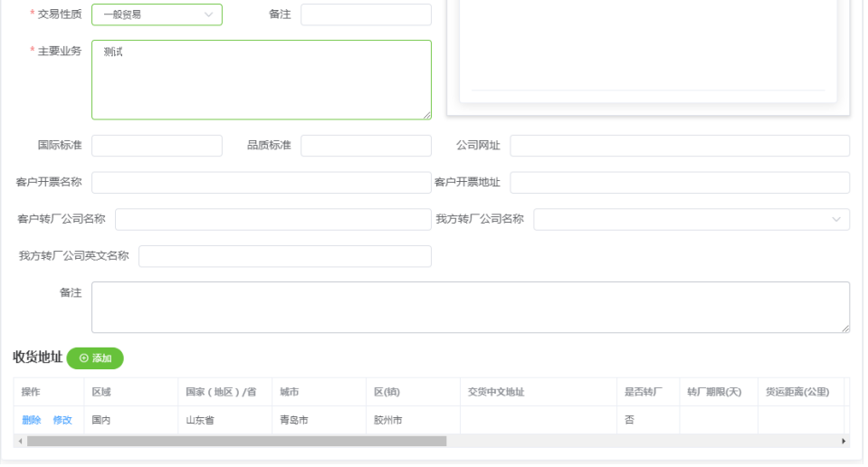Click the 收货地址 section heading
Image resolution: width=868 pixels, height=467 pixels.
[38, 357]
